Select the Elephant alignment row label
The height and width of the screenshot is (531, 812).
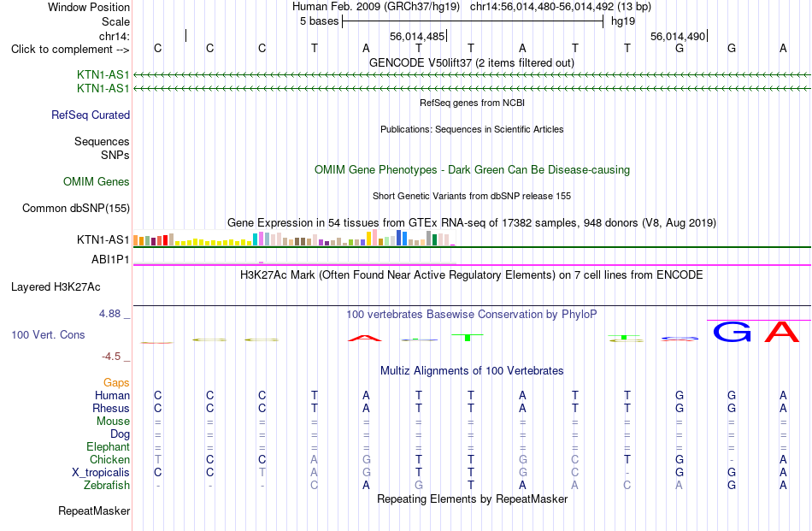pyautogui.click(x=108, y=446)
